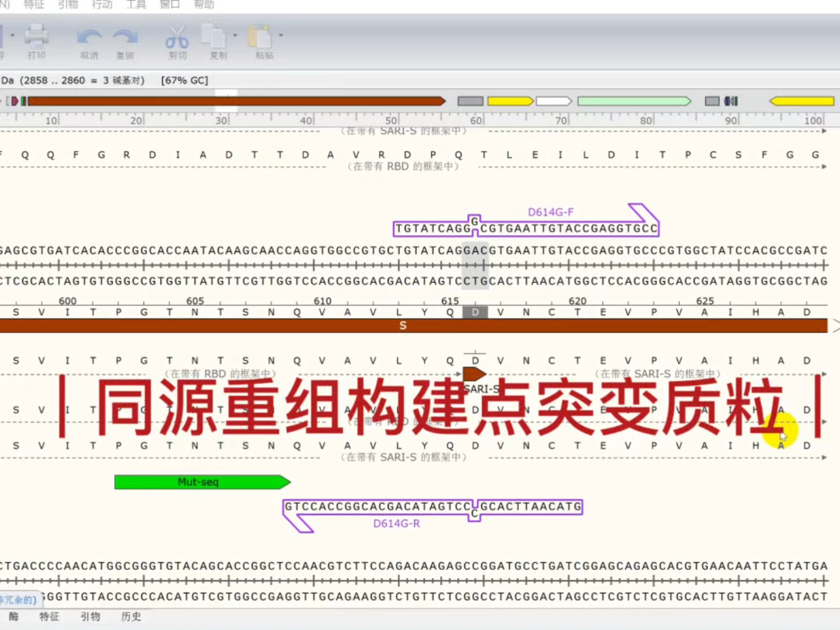840x630 pixels.
Task: Select the brown S gene feature bar
Action: [x=402, y=325]
